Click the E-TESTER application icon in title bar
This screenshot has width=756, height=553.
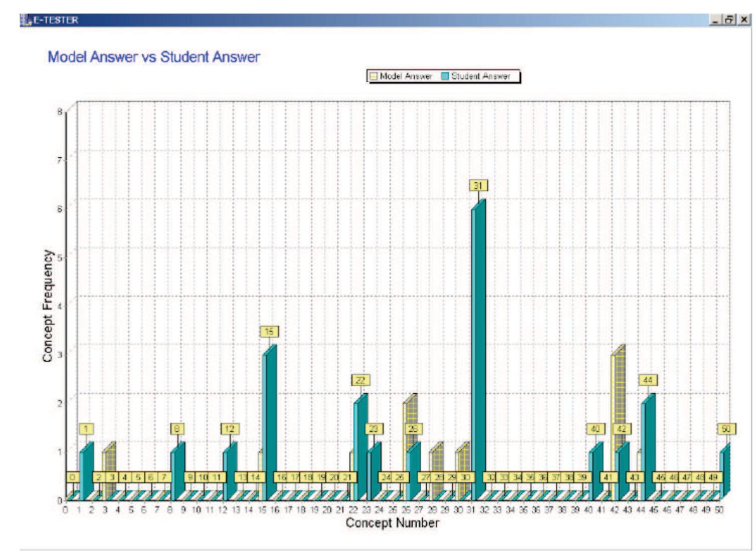(26, 20)
